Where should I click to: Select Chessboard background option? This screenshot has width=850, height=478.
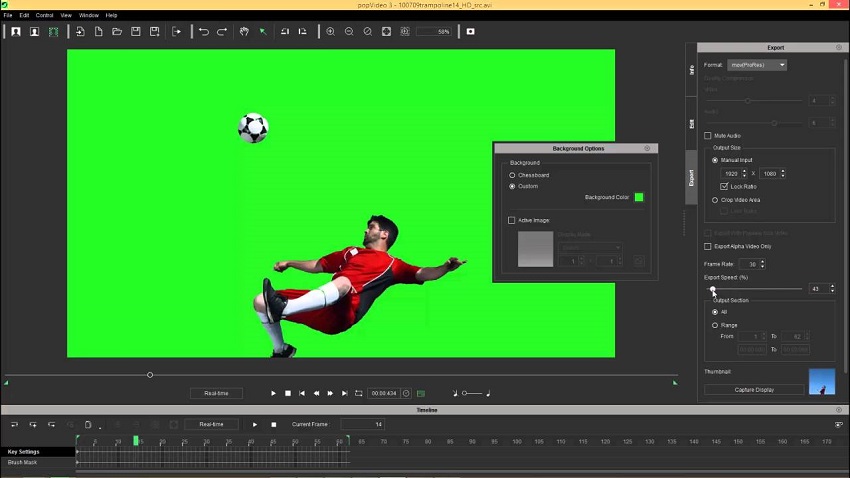(512, 176)
